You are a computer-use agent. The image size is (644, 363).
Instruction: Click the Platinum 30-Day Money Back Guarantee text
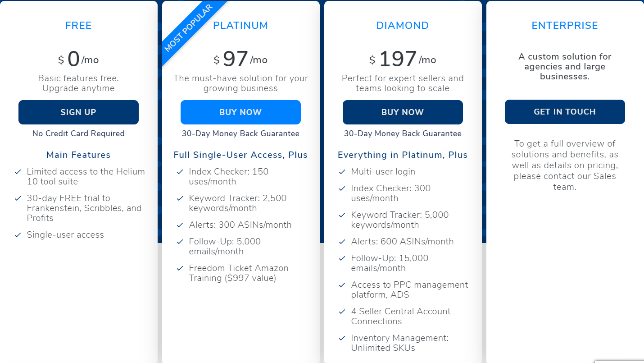[x=240, y=133]
